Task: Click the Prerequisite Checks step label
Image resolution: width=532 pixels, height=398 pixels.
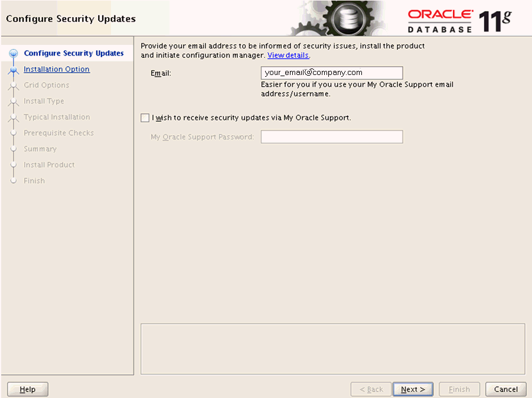Action: pos(58,133)
